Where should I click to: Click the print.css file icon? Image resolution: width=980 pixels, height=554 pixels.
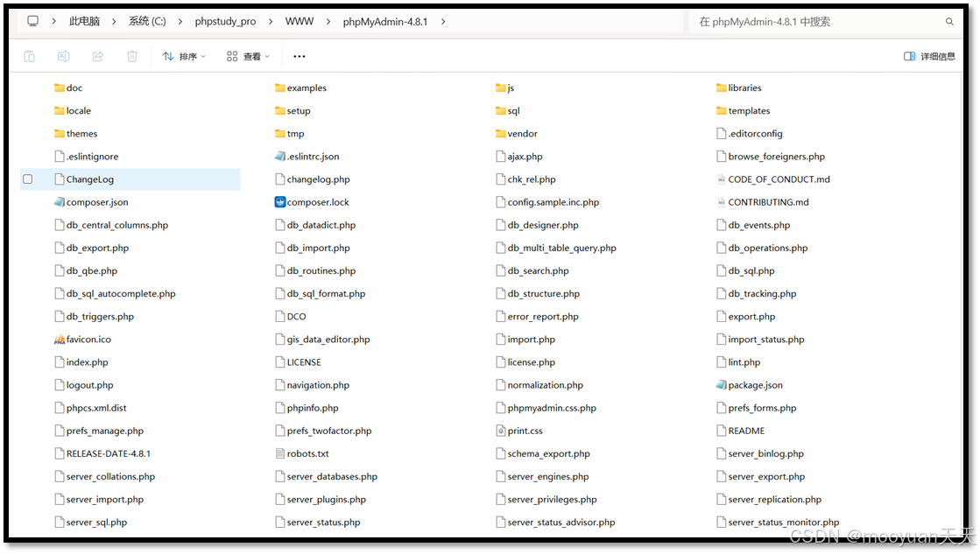tap(501, 431)
